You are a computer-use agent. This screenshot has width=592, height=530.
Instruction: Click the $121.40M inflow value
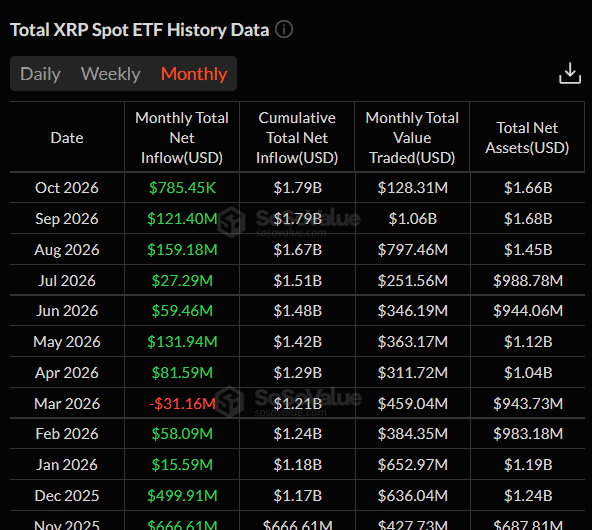point(182,219)
